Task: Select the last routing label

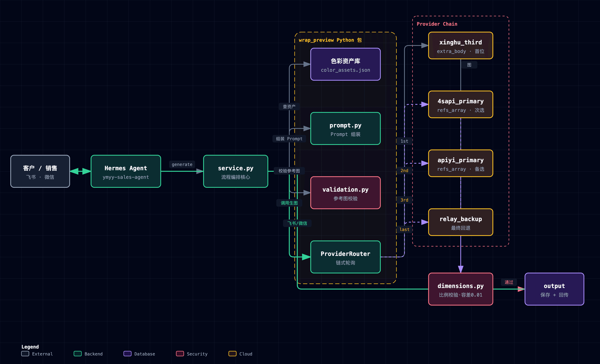Action: 404,229
